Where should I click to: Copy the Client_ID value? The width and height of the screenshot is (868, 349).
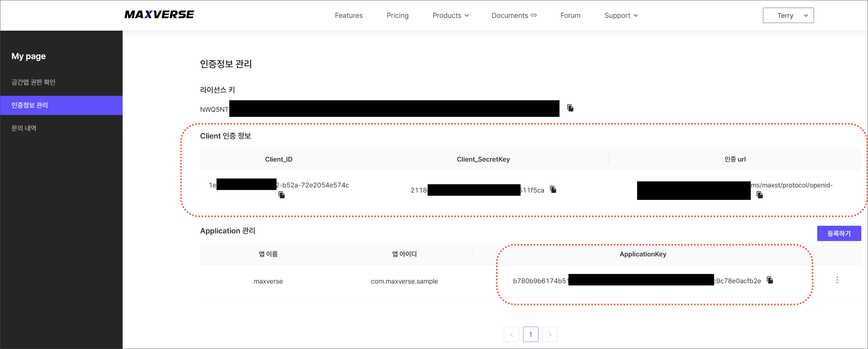[x=282, y=195]
